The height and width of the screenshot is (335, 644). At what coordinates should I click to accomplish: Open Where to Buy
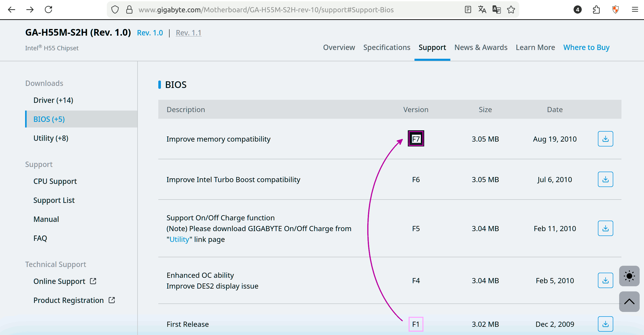(x=586, y=47)
